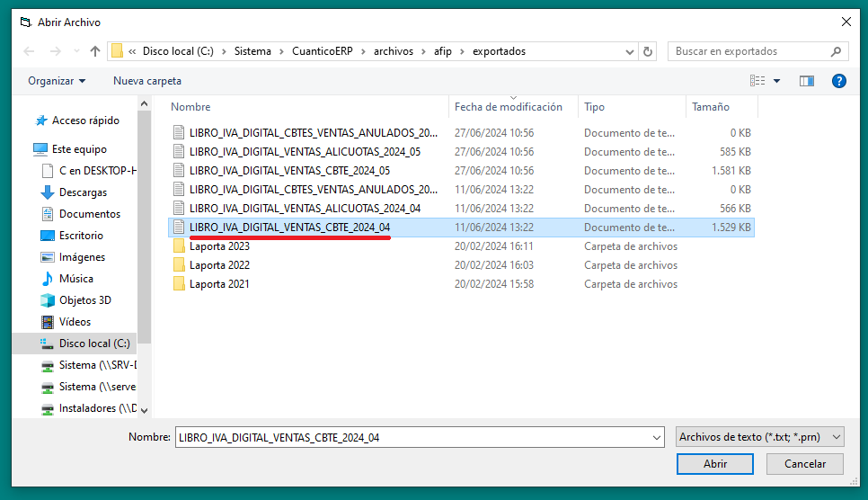Screen dimensions: 868x500
Task: Sort by Fecha de modificación column header
Action: (508, 107)
